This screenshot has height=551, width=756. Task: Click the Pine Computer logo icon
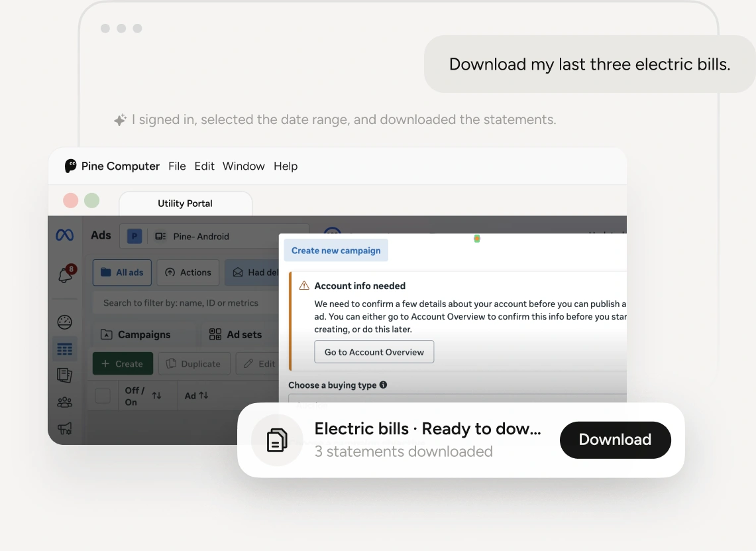point(70,166)
